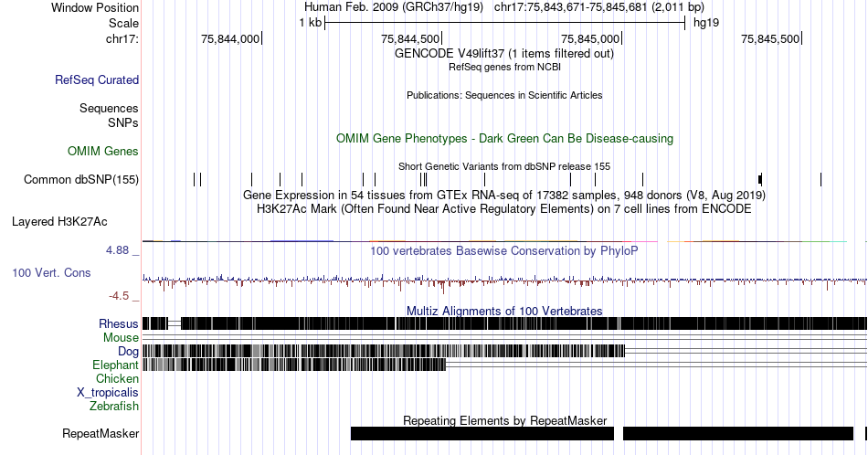
Task: Click the Rhesus alignment track bar
Action: click(x=504, y=323)
